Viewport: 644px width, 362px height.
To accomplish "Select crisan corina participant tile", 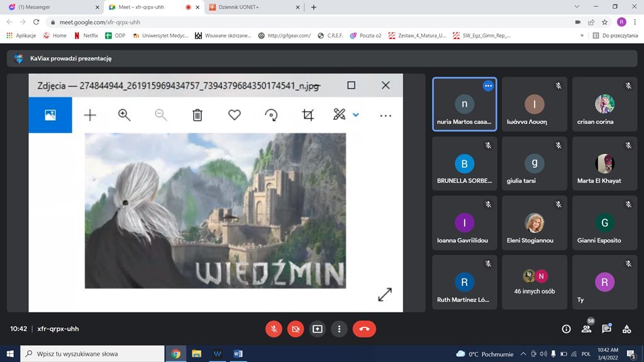I will coord(604,104).
